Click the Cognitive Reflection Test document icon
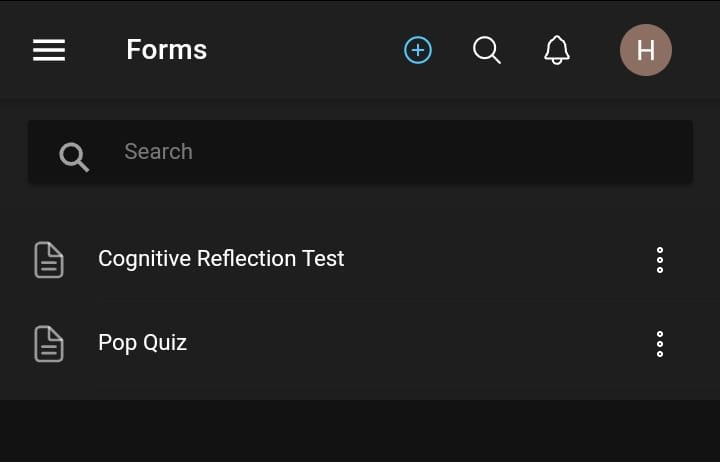The image size is (720, 462). coord(49,260)
